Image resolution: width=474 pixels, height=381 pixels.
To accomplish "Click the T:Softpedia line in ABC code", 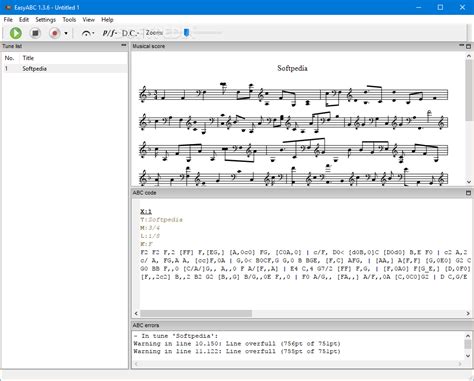I will (x=162, y=220).
